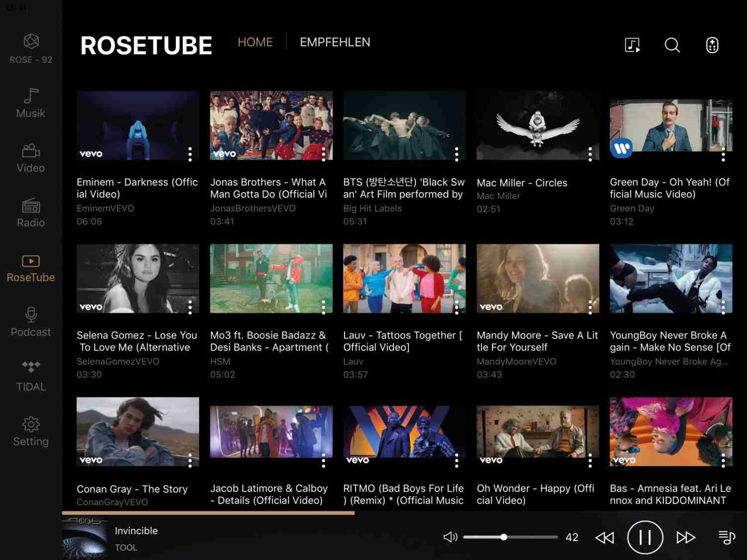Switch to the EMPFEHLEN tab

tap(335, 42)
